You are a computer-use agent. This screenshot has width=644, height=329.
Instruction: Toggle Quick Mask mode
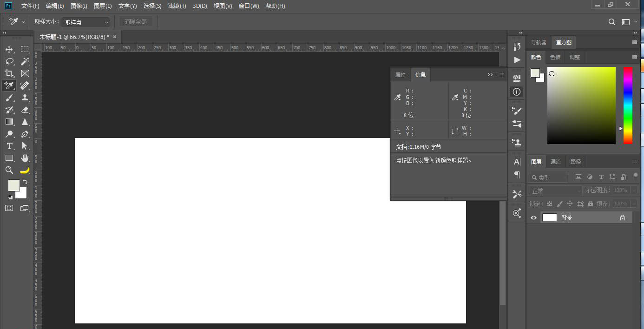pos(9,208)
